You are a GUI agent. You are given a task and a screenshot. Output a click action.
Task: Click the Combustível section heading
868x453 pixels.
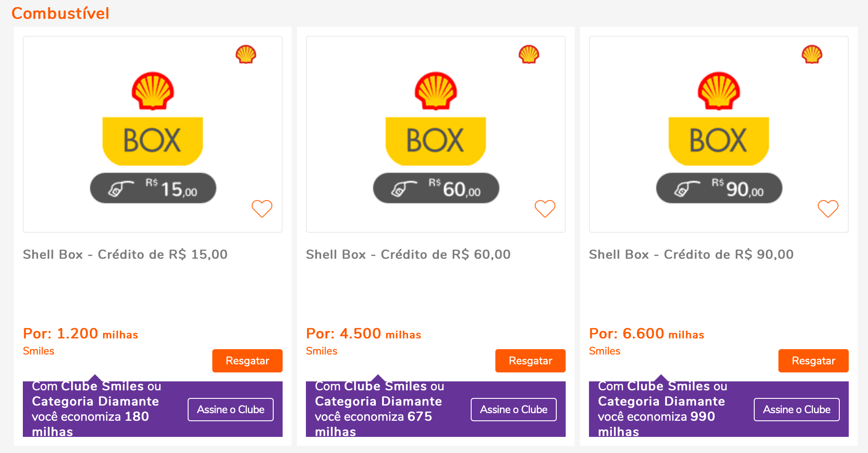pyautogui.click(x=60, y=13)
